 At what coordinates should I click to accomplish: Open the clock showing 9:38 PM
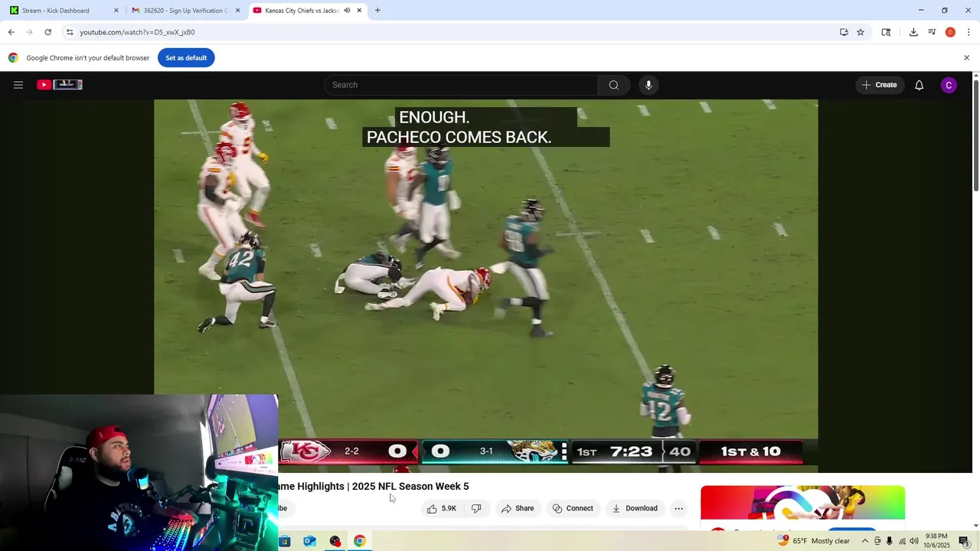(937, 541)
